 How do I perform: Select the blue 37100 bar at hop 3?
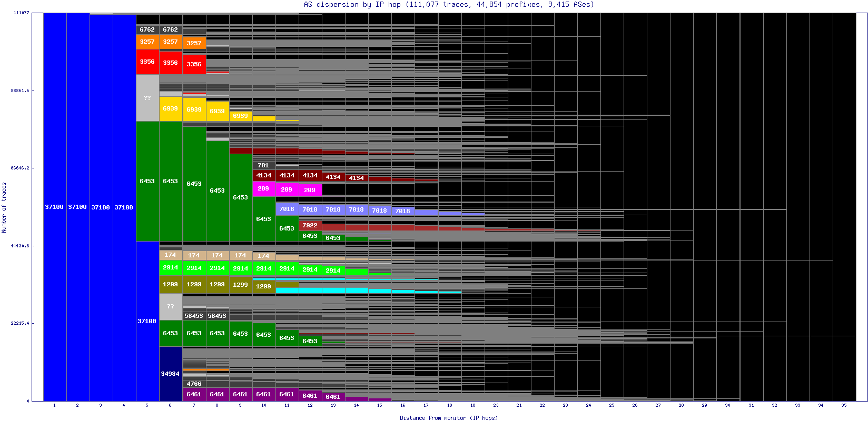[x=101, y=208]
